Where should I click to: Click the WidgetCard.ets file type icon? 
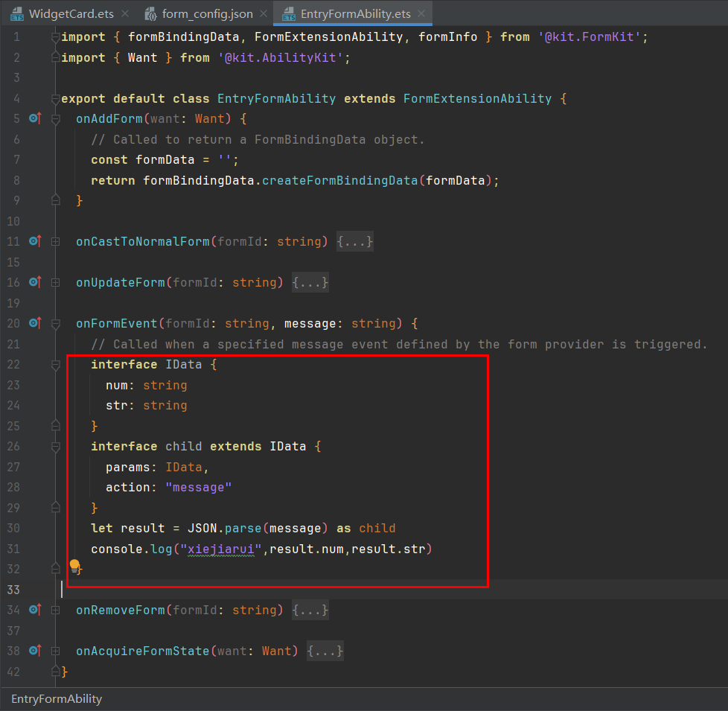(x=17, y=14)
